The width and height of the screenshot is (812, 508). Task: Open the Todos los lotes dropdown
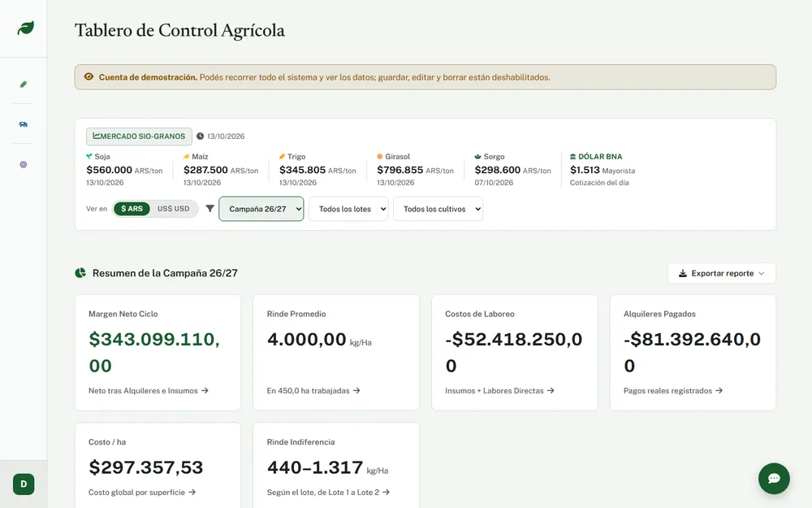coord(348,209)
